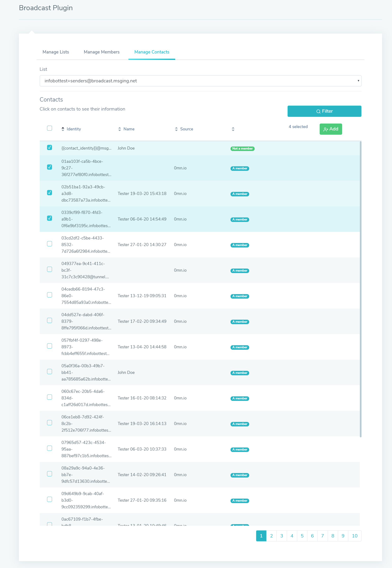Switch to the Manage Lists tab
This screenshot has height=568, width=392.
click(56, 52)
